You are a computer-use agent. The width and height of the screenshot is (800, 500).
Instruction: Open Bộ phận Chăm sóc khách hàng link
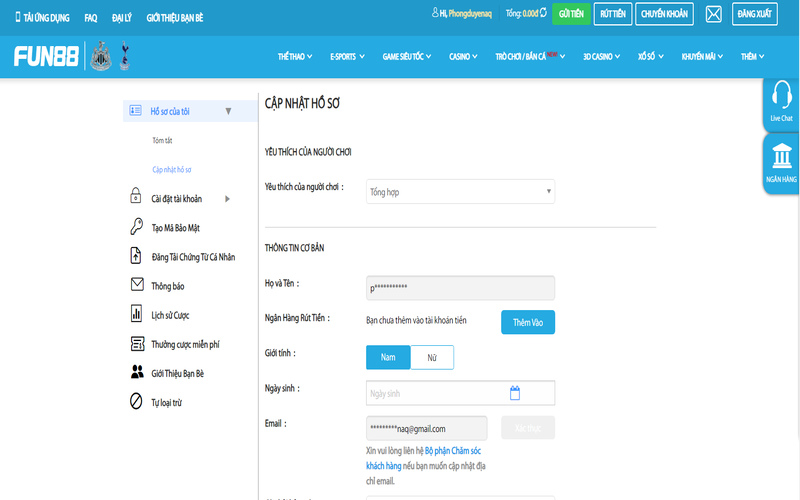click(x=423, y=458)
